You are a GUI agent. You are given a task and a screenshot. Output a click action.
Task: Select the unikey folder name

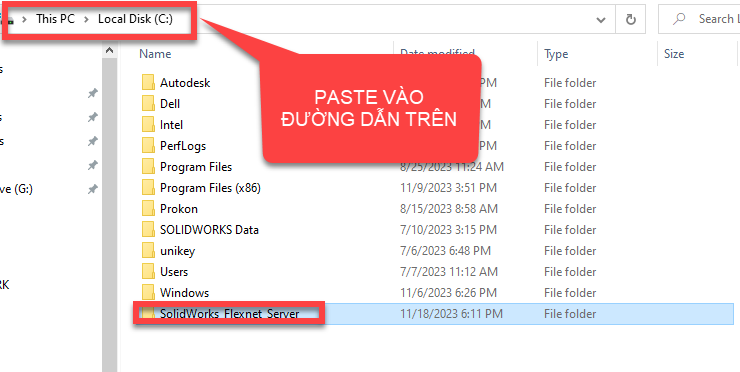click(177, 251)
